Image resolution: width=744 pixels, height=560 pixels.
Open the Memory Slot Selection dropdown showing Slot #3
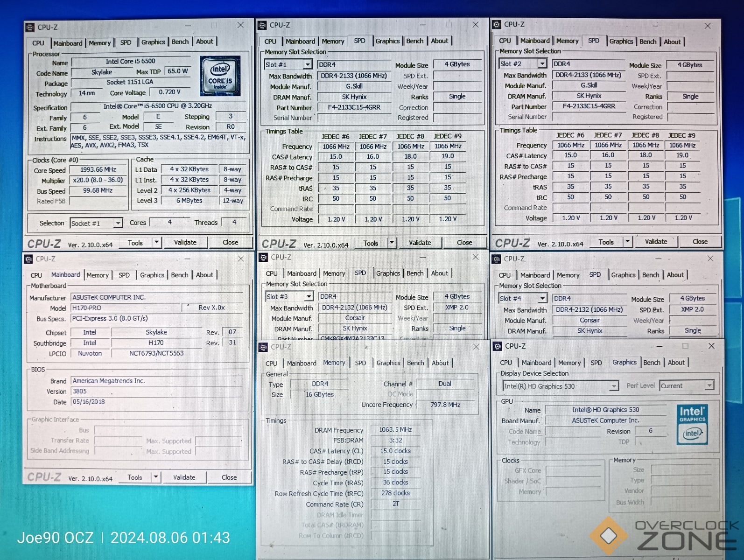pos(289,296)
